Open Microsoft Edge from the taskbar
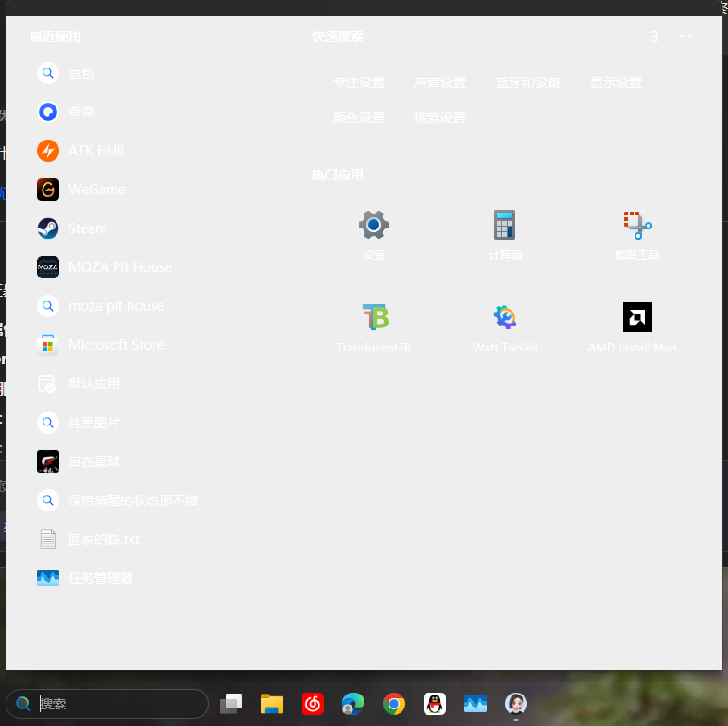The image size is (728, 726). tap(353, 704)
